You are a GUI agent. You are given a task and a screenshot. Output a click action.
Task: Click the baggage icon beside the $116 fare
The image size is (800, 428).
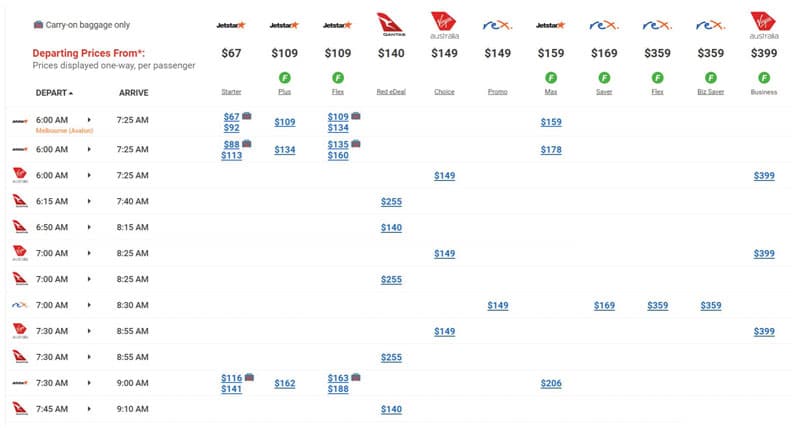249,377
